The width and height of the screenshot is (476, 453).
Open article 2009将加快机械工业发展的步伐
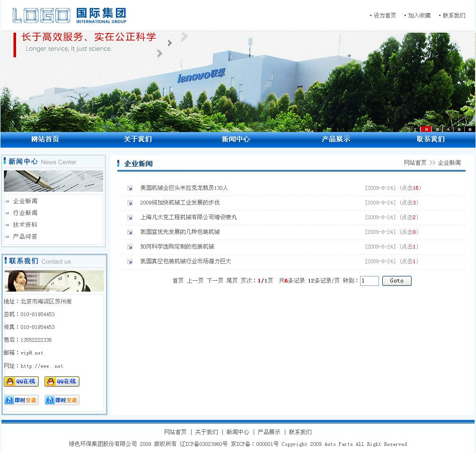tap(180, 203)
